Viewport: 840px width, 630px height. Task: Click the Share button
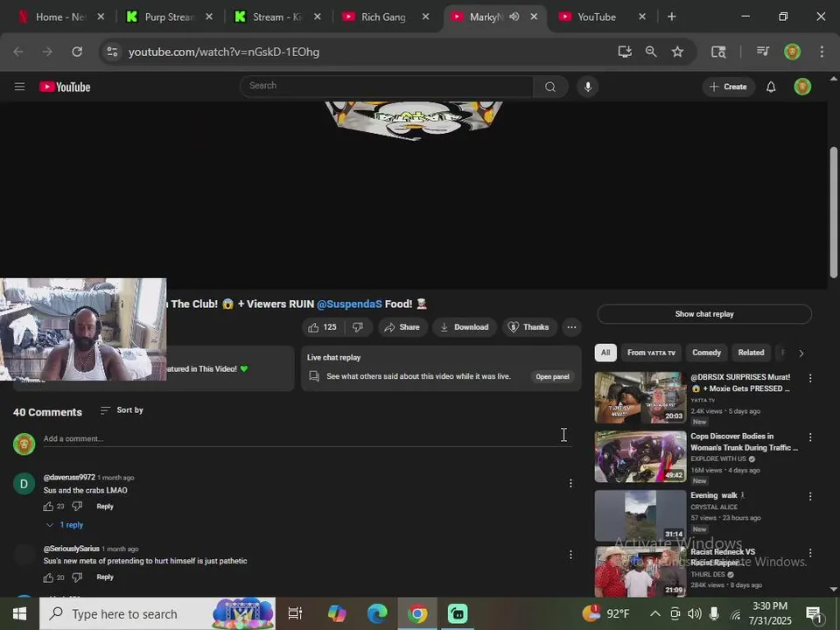pos(402,327)
